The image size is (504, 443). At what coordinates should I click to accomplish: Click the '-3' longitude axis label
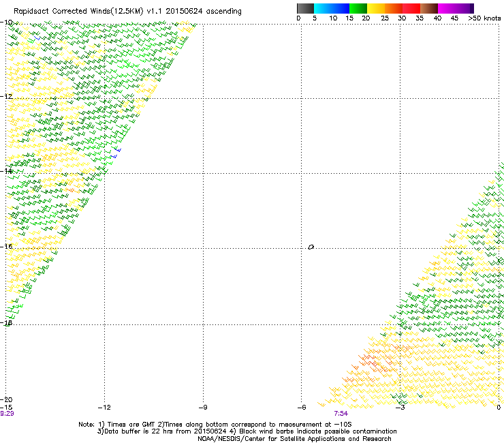pyautogui.click(x=400, y=408)
